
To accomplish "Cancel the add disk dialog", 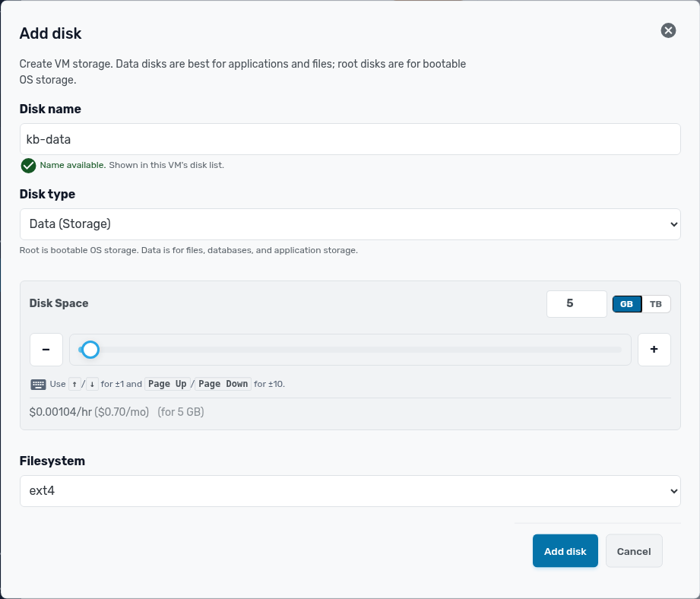I will coord(633,551).
